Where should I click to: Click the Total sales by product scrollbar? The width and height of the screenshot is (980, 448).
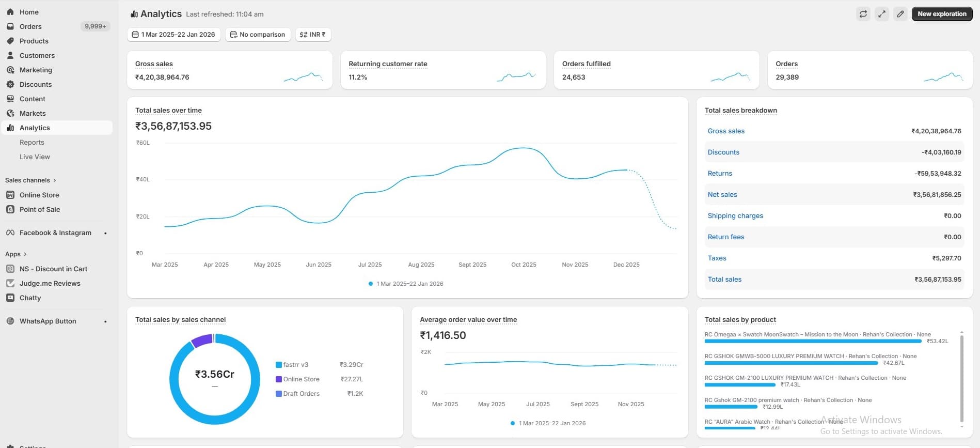pyautogui.click(x=961, y=378)
